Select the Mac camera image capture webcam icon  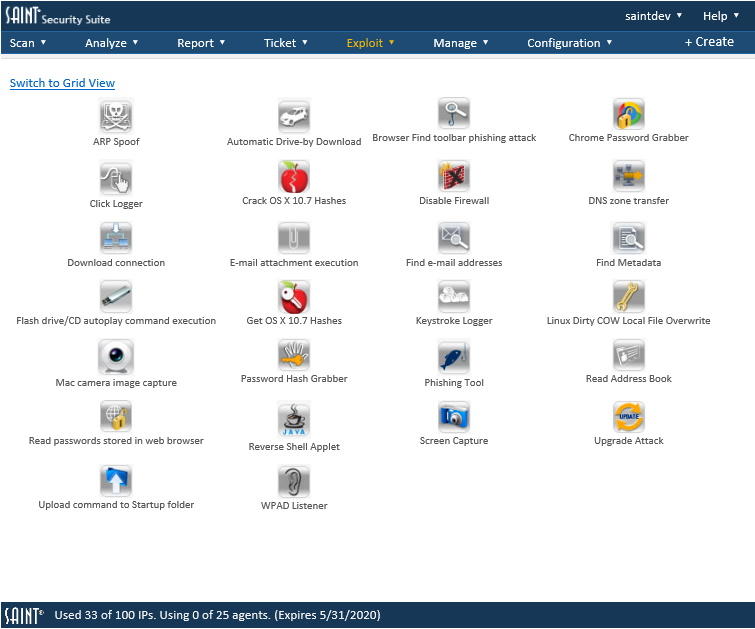tap(116, 357)
